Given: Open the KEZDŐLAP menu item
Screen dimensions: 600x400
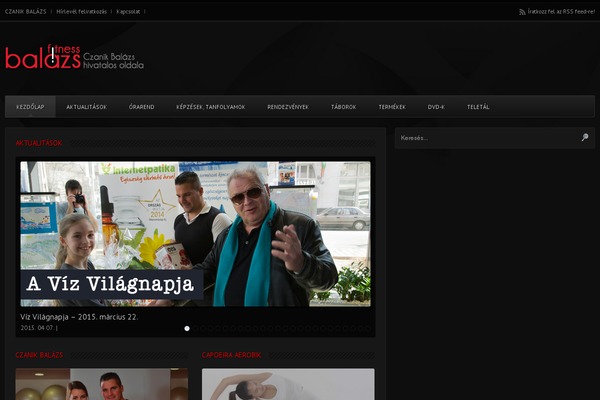Looking at the screenshot, I should pos(30,107).
